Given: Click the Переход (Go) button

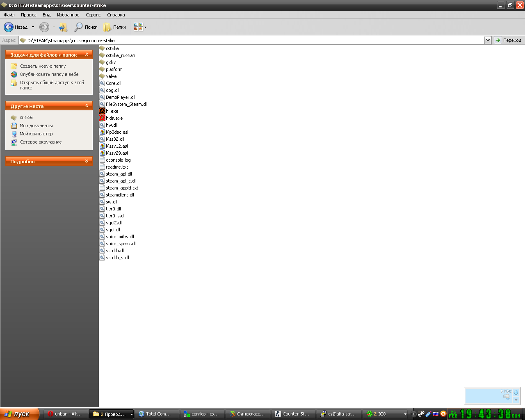Looking at the screenshot, I should 508,40.
